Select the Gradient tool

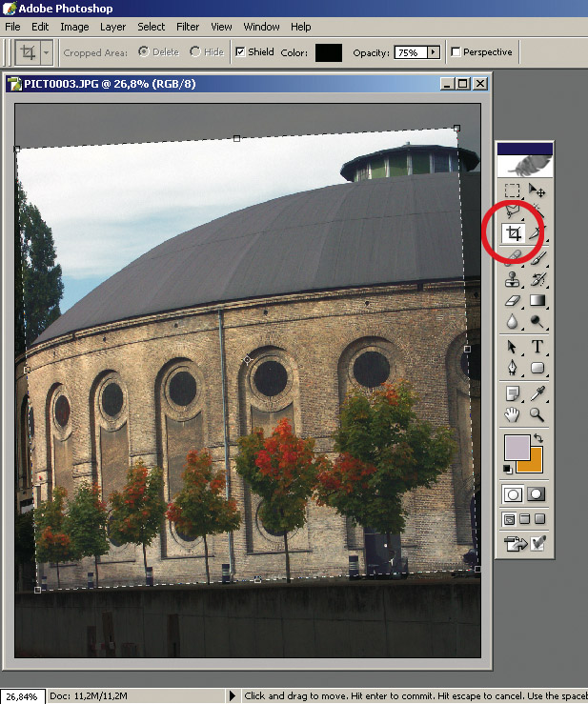[537, 300]
